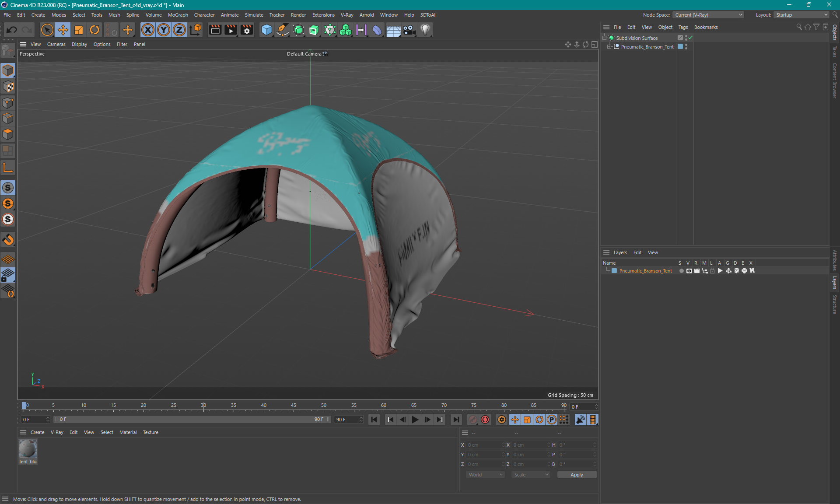Click the timeline preview range slider

[x=192, y=419]
